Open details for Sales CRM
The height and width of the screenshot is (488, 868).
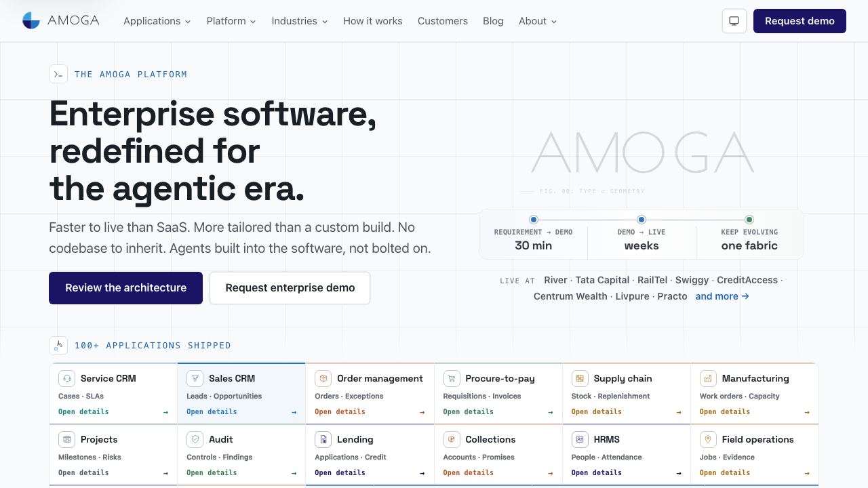[x=212, y=411]
